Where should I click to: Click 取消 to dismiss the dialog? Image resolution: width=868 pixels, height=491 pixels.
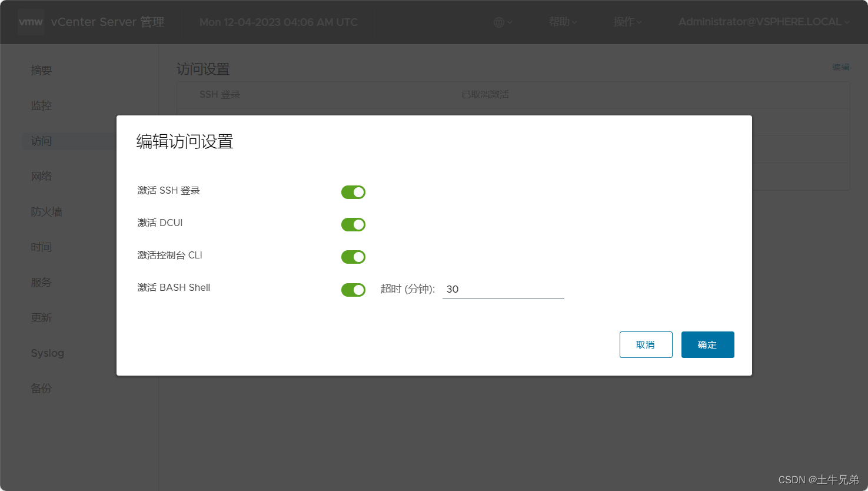(646, 344)
